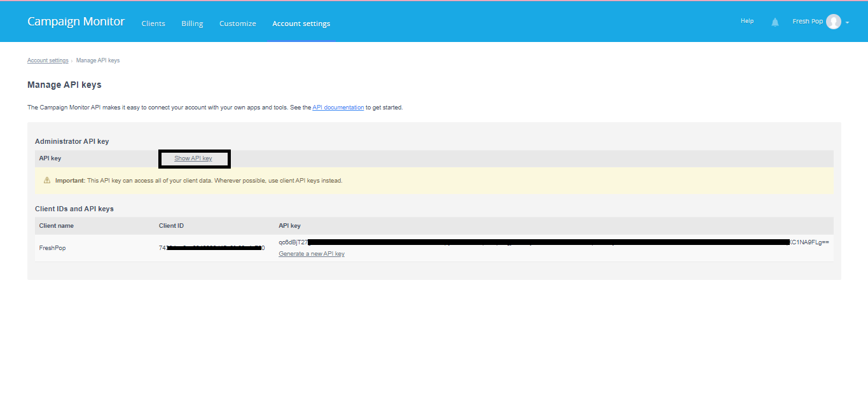Click the Important warning message text
Viewport: 868px width, 418px height.
coord(199,181)
